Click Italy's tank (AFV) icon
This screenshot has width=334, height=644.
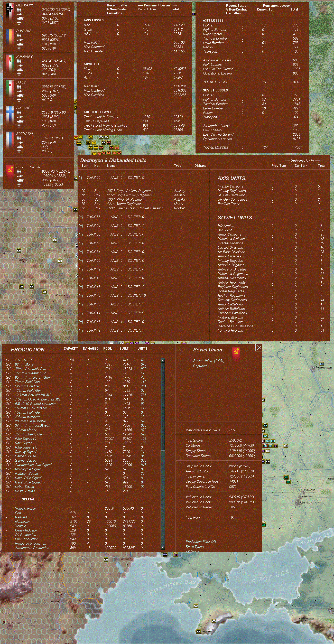pyautogui.click(x=20, y=96)
